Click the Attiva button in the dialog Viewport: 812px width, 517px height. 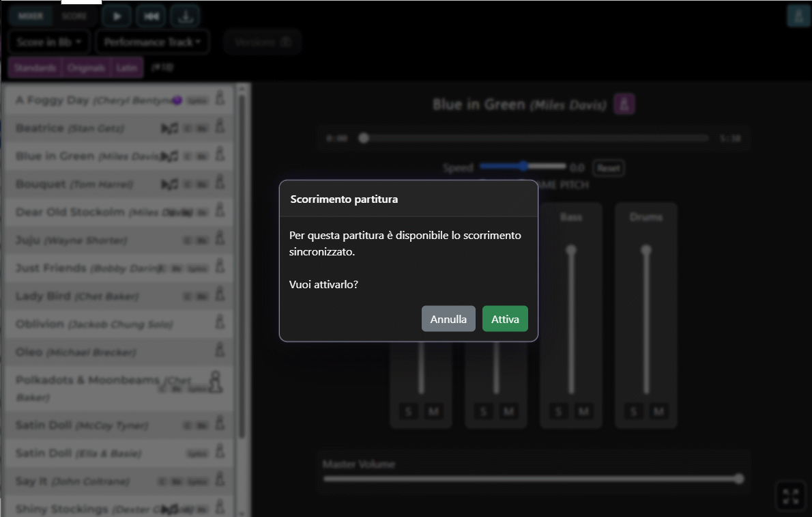505,318
